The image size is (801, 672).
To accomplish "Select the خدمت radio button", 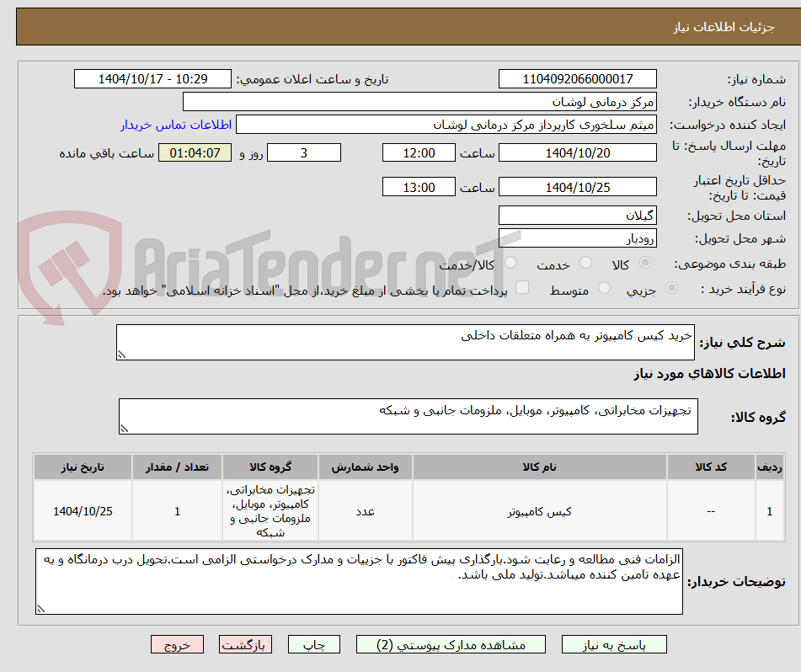I will [585, 263].
